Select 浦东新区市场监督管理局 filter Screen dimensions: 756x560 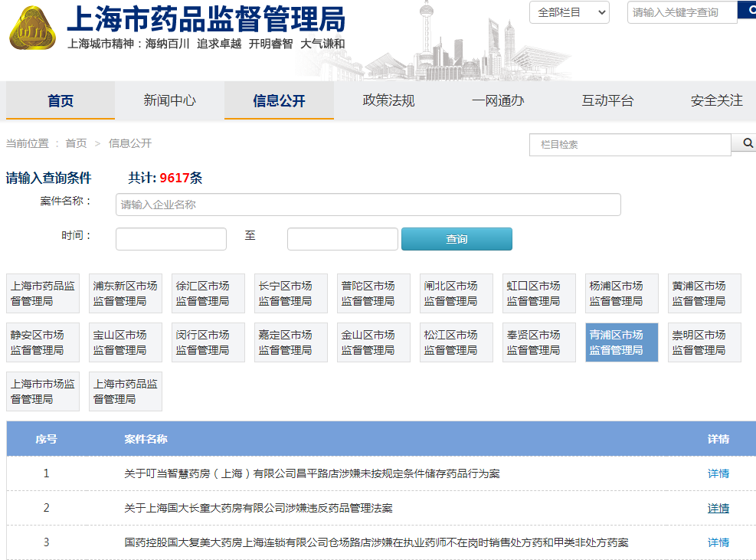(x=126, y=293)
